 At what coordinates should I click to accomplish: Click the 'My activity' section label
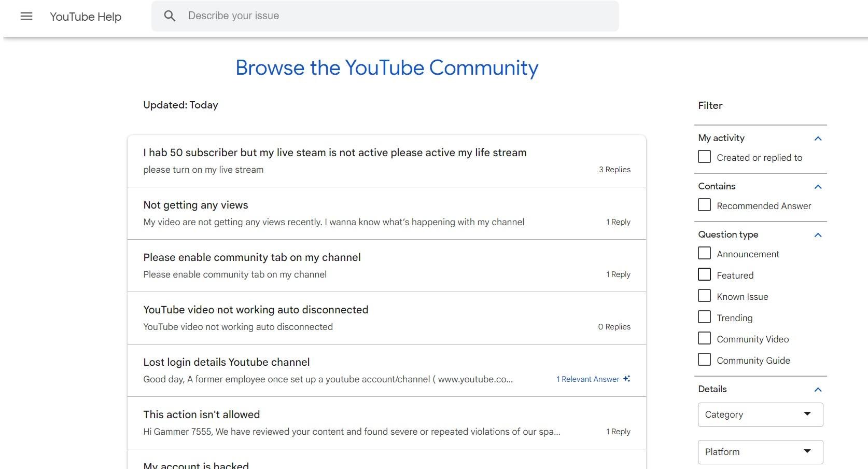(721, 138)
